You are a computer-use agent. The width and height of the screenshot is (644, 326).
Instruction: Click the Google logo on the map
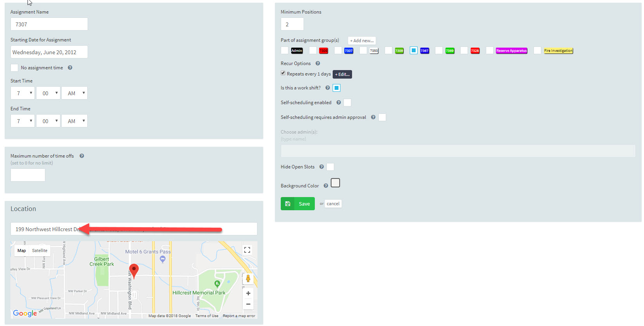point(25,313)
